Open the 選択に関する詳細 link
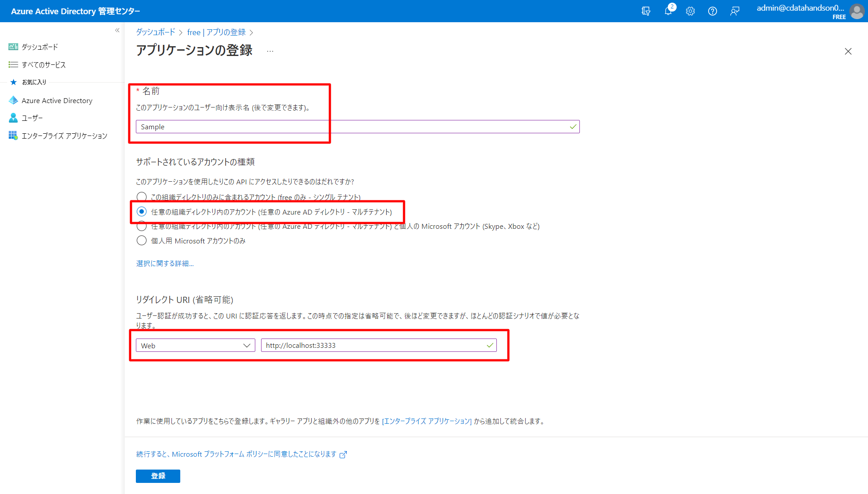Image resolution: width=868 pixels, height=494 pixels. (x=165, y=263)
